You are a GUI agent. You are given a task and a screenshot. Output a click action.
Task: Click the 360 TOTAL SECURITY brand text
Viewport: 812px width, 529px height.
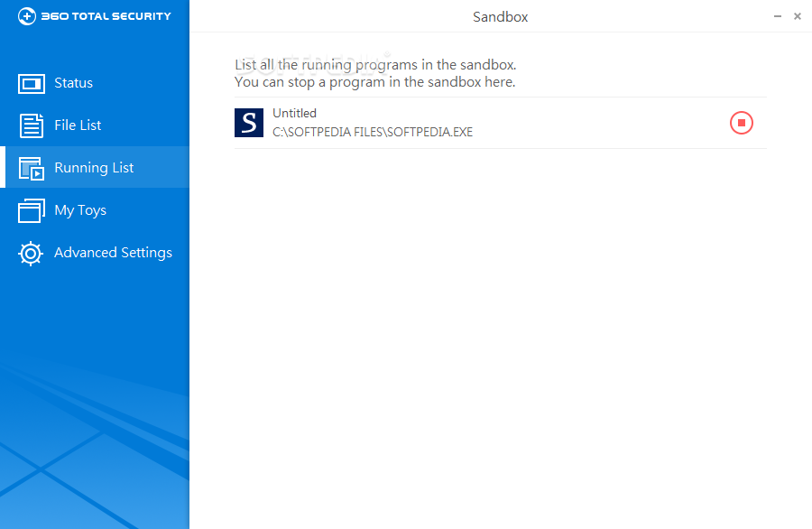pos(106,16)
